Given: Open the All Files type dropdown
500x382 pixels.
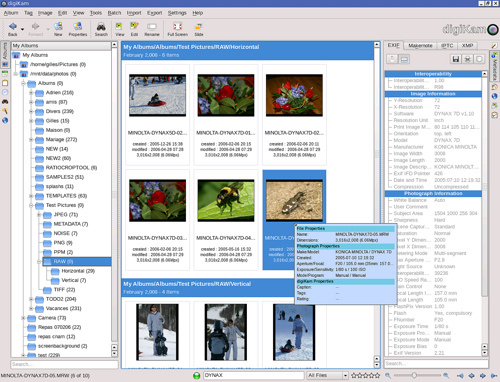Looking at the screenshot, I should pos(327,375).
